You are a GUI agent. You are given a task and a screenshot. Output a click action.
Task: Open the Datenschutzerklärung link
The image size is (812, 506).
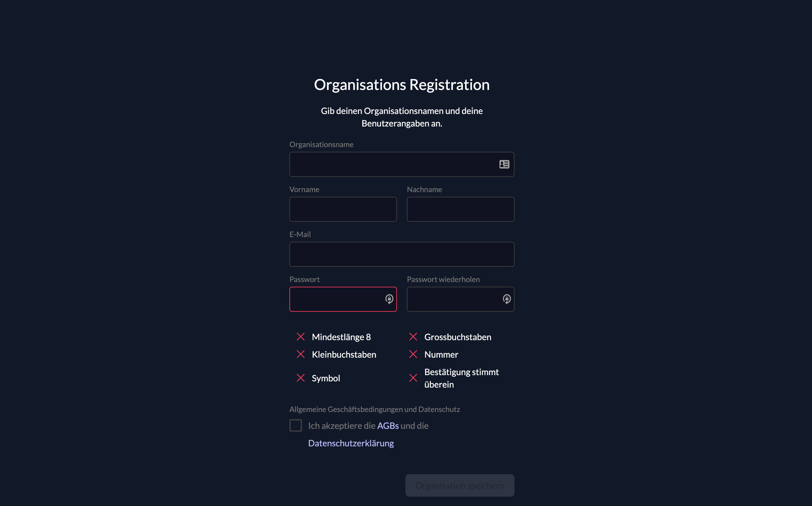351,443
